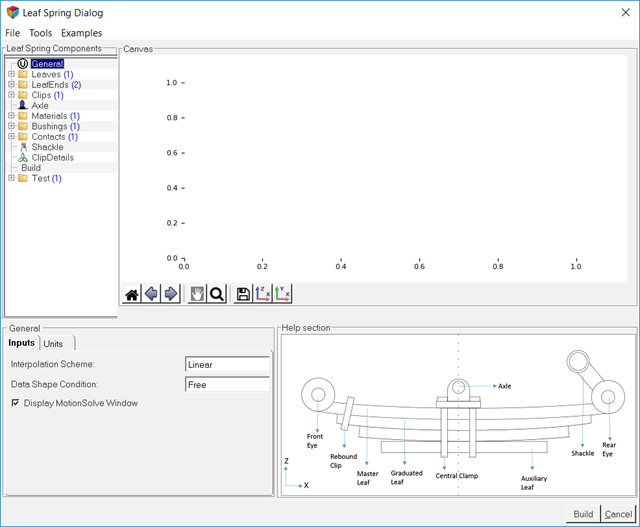Select the Pan hand tool
This screenshot has width=640, height=527.
click(x=197, y=294)
